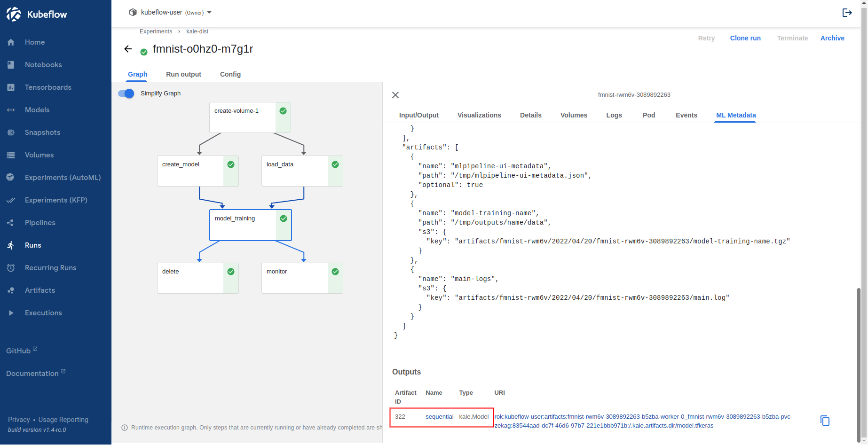Click the Notebooks sidebar icon
The width and height of the screenshot is (868, 445).
click(x=11, y=65)
